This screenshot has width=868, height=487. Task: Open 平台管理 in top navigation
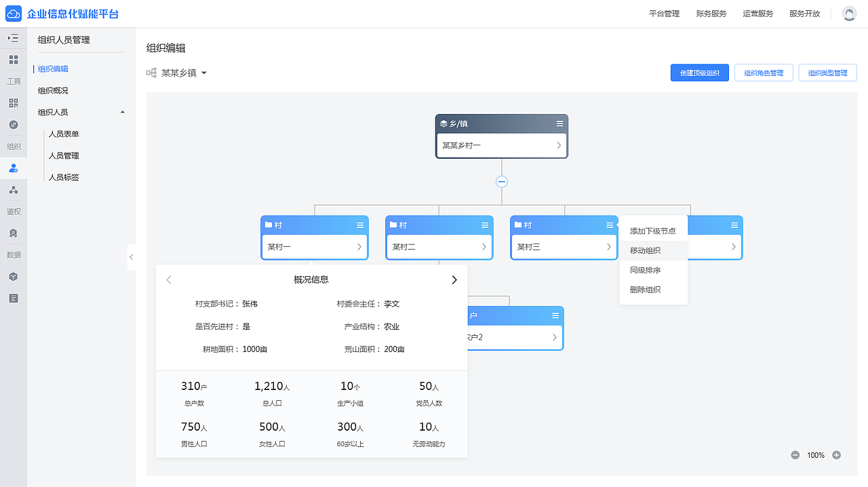click(664, 14)
